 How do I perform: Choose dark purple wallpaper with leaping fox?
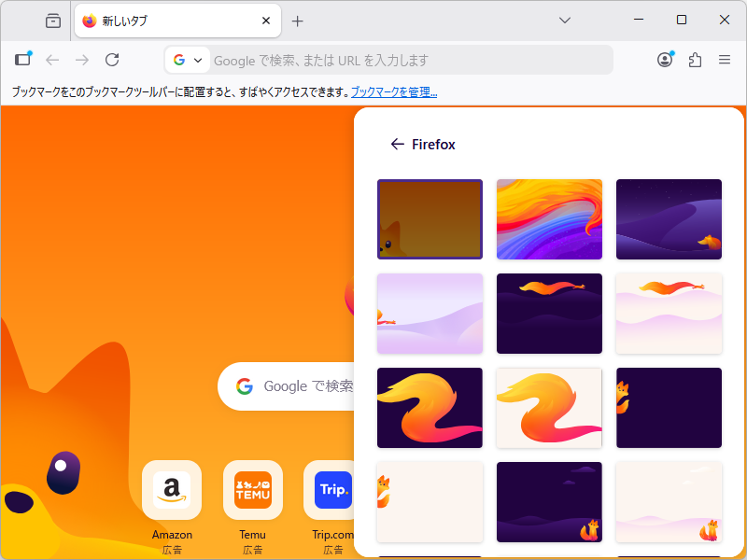[549, 314]
